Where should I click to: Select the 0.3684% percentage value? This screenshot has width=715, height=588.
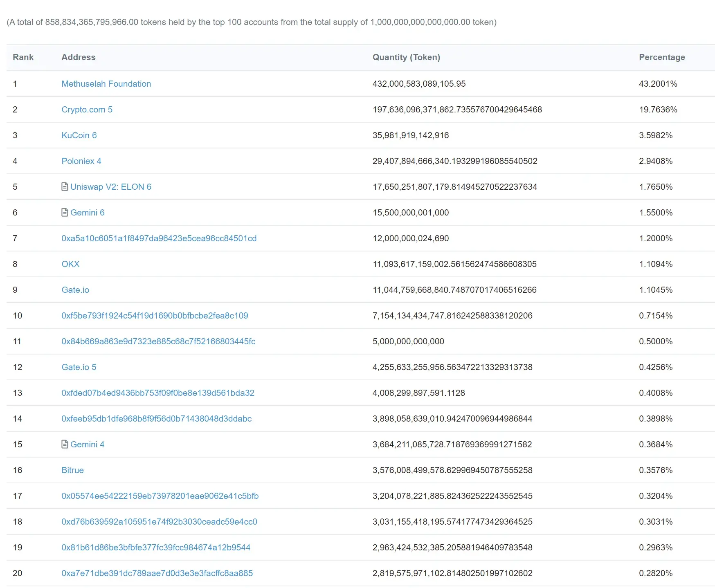point(656,444)
